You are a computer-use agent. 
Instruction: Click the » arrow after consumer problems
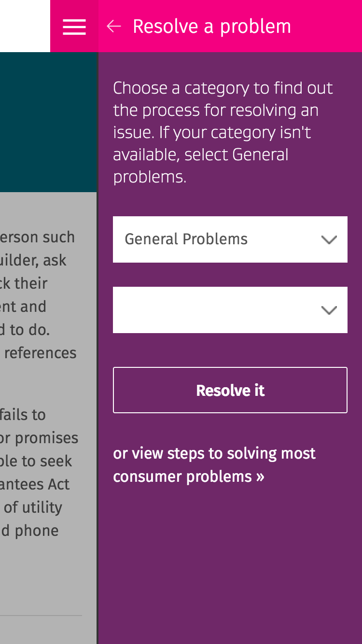point(260,477)
